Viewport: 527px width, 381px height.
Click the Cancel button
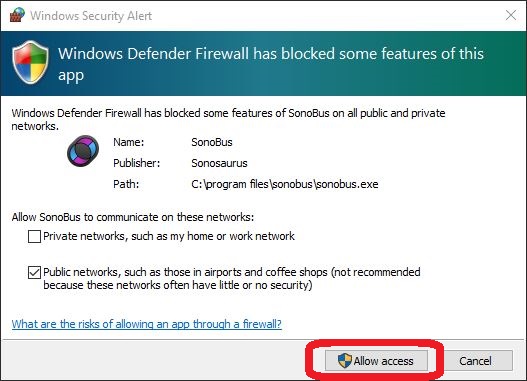tap(475, 361)
